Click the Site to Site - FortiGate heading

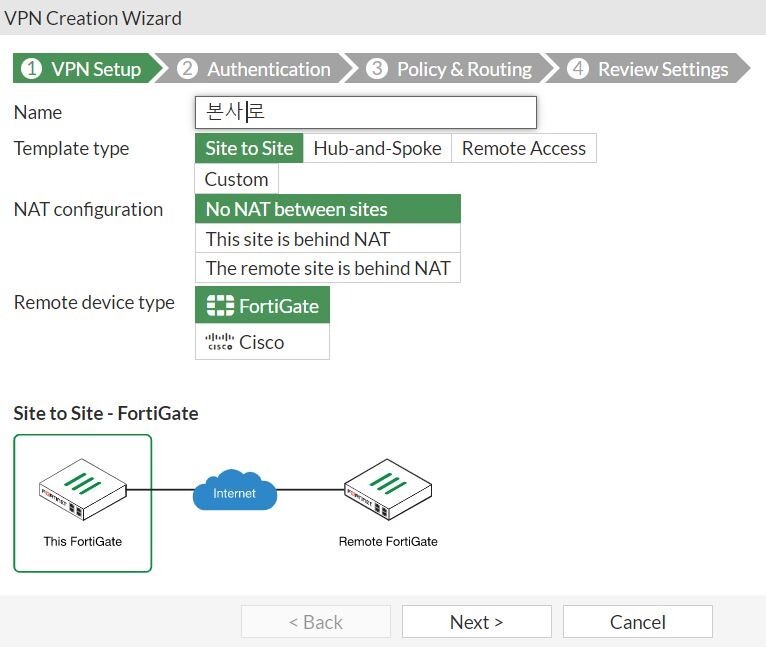(x=106, y=413)
